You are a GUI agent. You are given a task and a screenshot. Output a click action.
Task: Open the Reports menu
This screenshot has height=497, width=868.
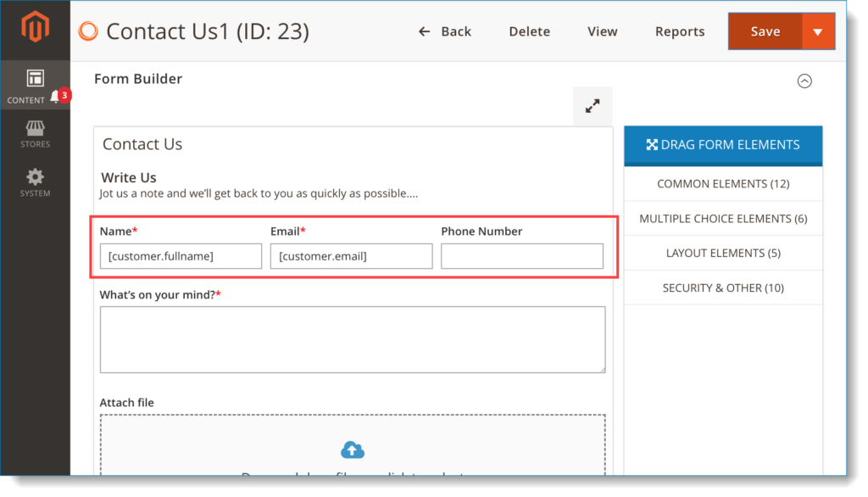(680, 31)
